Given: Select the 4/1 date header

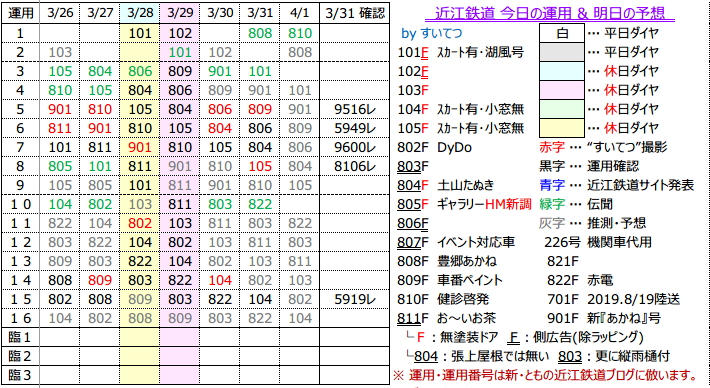Looking at the screenshot, I should 300,13.
